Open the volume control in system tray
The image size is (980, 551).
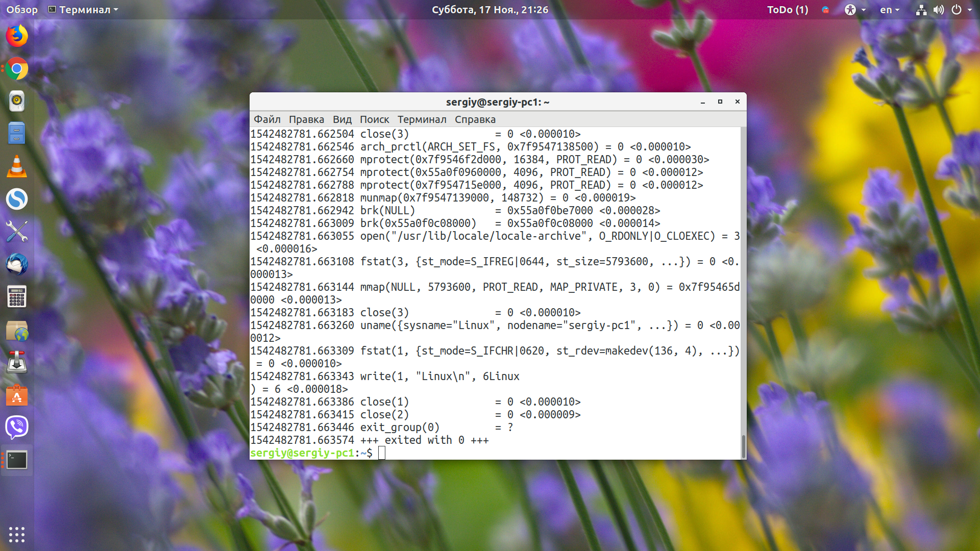[939, 10]
